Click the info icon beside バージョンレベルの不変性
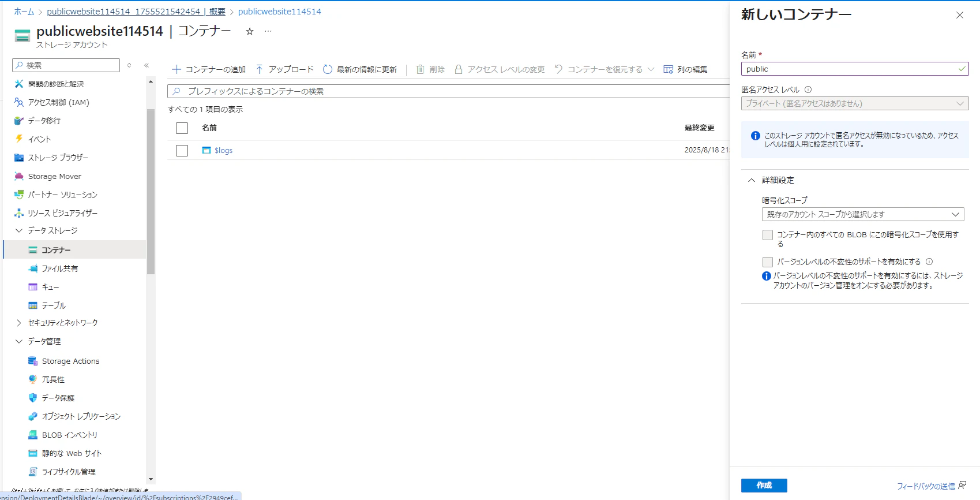The width and height of the screenshot is (980, 500). click(x=929, y=262)
